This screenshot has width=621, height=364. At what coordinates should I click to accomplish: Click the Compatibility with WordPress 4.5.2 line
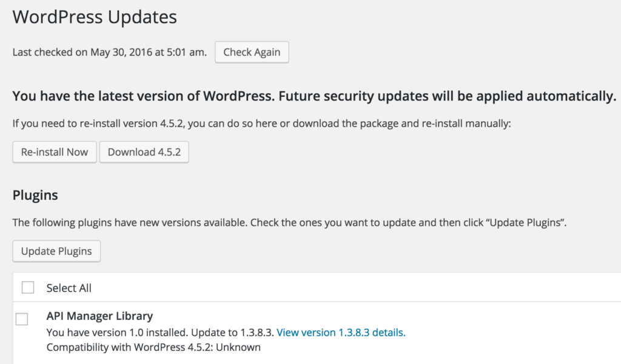153,348
